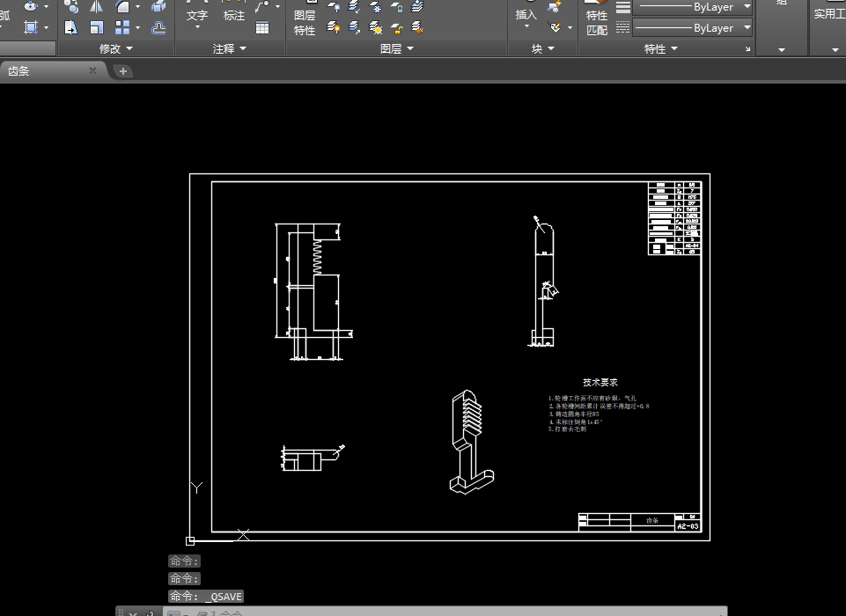Click the isometric rack view in drawing
Viewport: 846px width, 616px height.
pyautogui.click(x=471, y=442)
